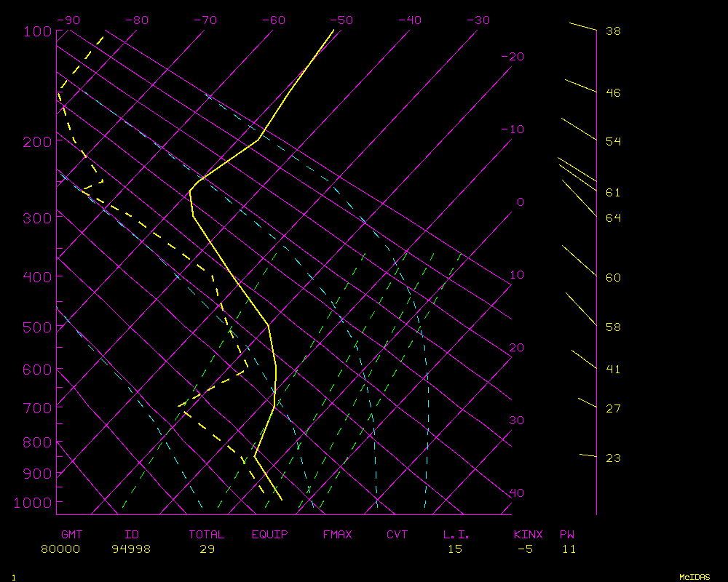Select the 40 degree isotherm label

[516, 493]
